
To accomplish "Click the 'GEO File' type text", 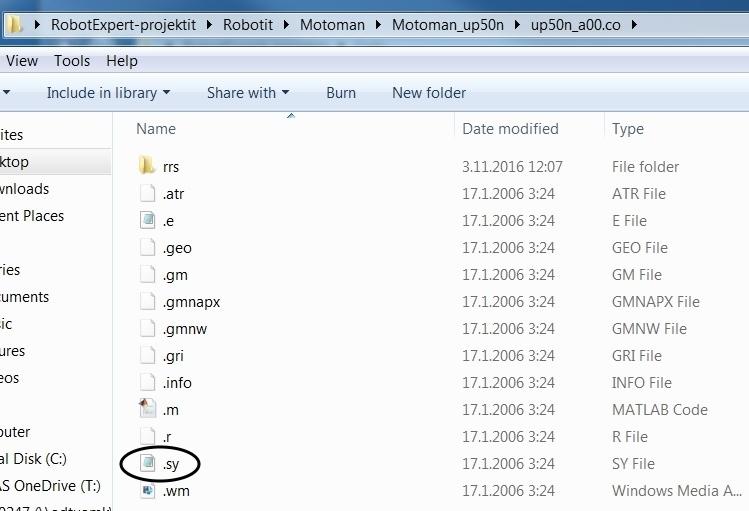I will pyautogui.click(x=640, y=247).
